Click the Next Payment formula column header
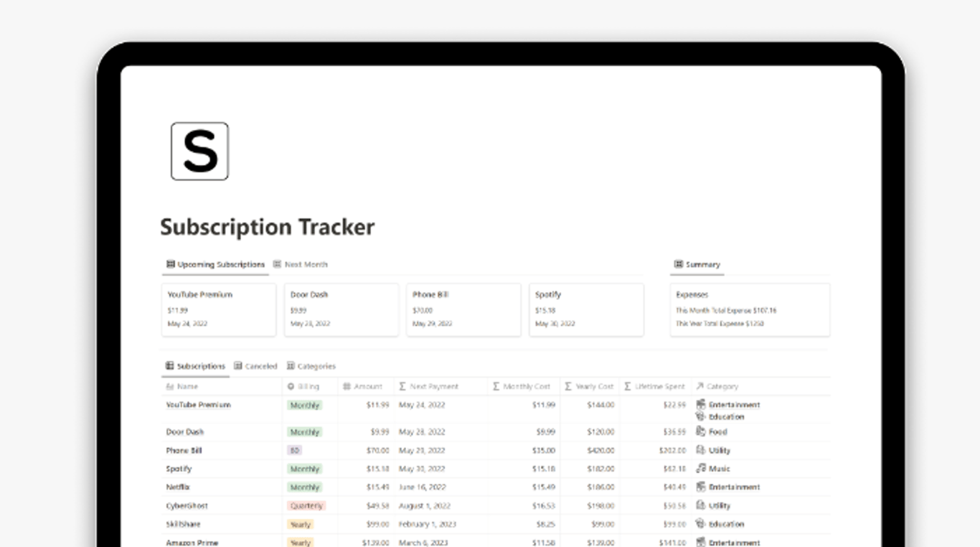 click(x=440, y=386)
